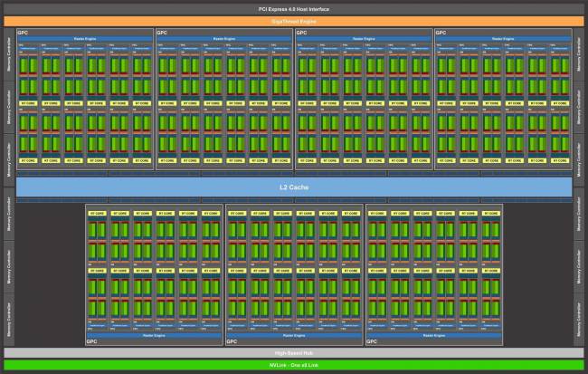This screenshot has width=588, height=374.
Task: Select the gray High-Speed Hub bar
Action: (294, 353)
